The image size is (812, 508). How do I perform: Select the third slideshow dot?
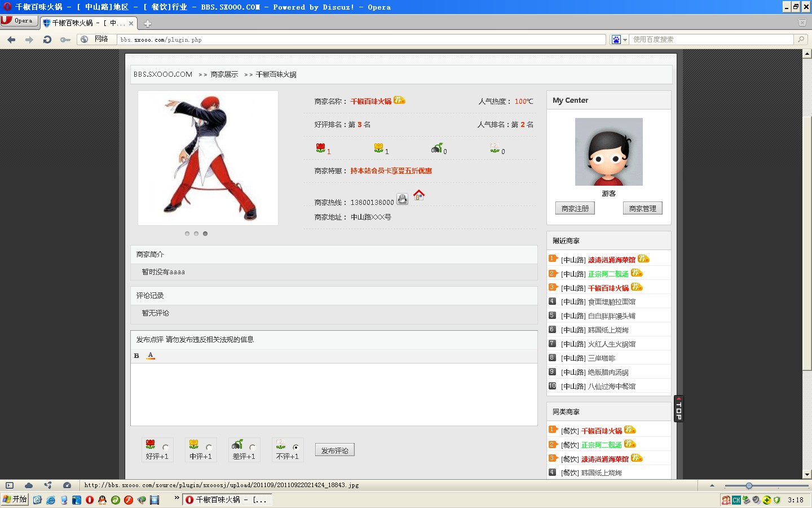205,234
